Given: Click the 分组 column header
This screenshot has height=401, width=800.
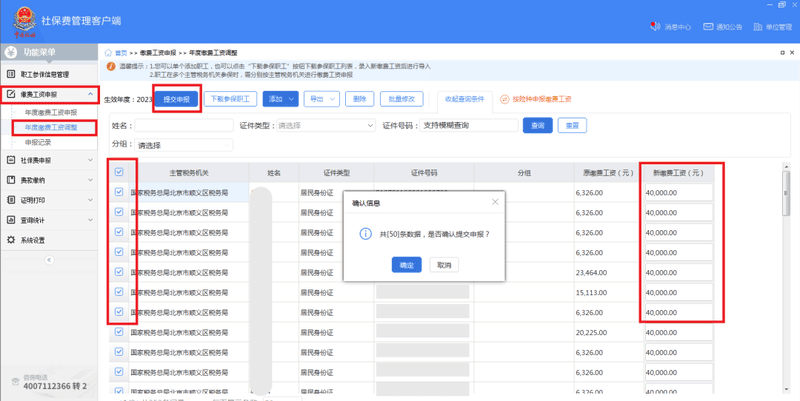Looking at the screenshot, I should tap(524, 173).
